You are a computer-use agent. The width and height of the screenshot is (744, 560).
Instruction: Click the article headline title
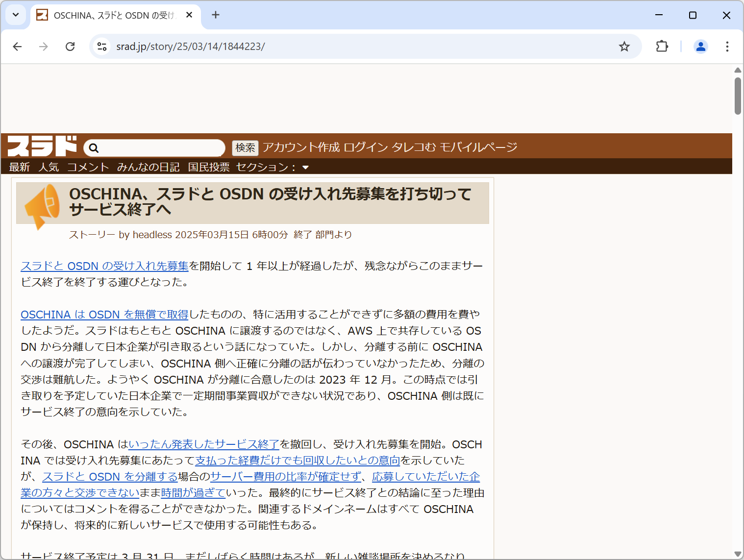pos(270,201)
